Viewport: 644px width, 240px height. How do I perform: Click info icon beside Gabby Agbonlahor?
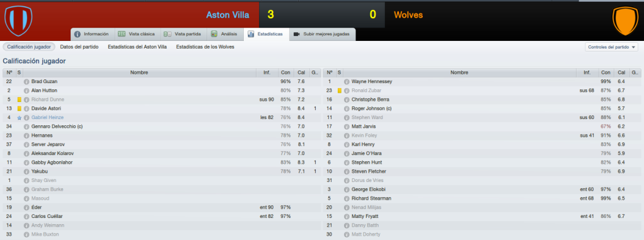[26, 163]
